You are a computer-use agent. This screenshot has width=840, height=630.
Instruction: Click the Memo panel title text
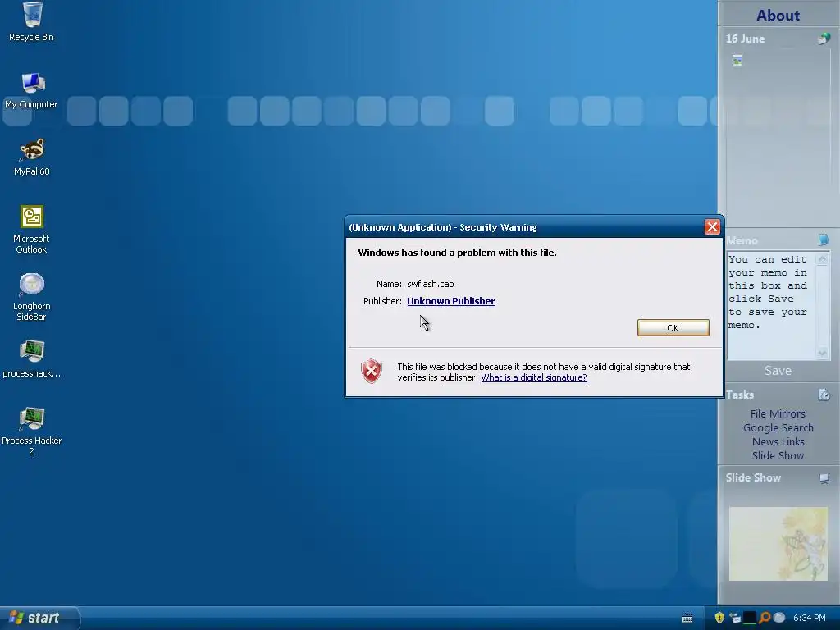742,240
